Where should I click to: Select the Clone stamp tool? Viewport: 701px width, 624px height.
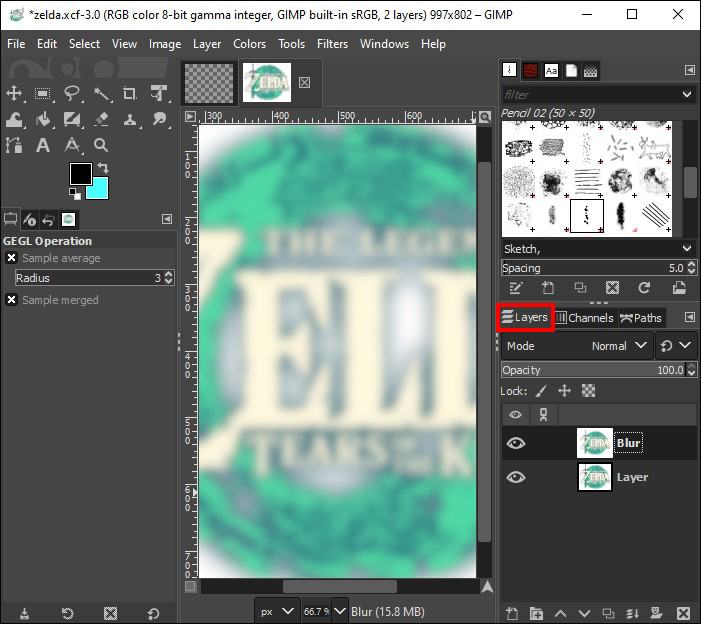pyautogui.click(x=130, y=119)
